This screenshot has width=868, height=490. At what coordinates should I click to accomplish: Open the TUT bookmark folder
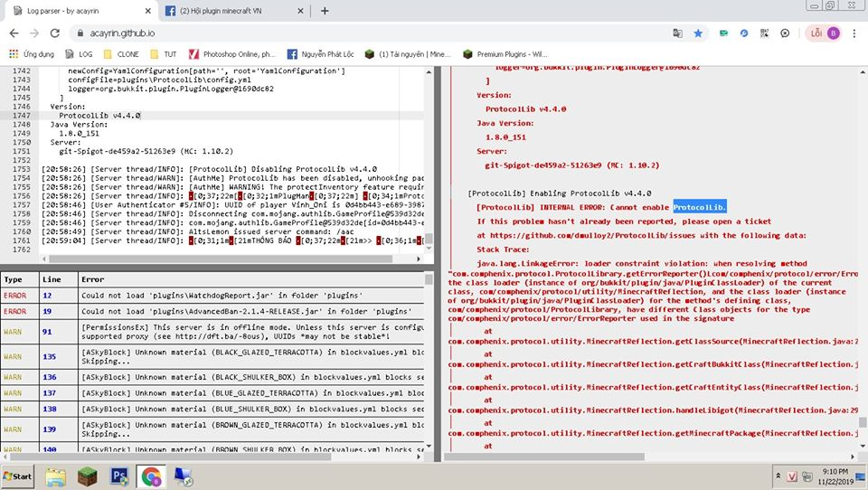(x=164, y=54)
